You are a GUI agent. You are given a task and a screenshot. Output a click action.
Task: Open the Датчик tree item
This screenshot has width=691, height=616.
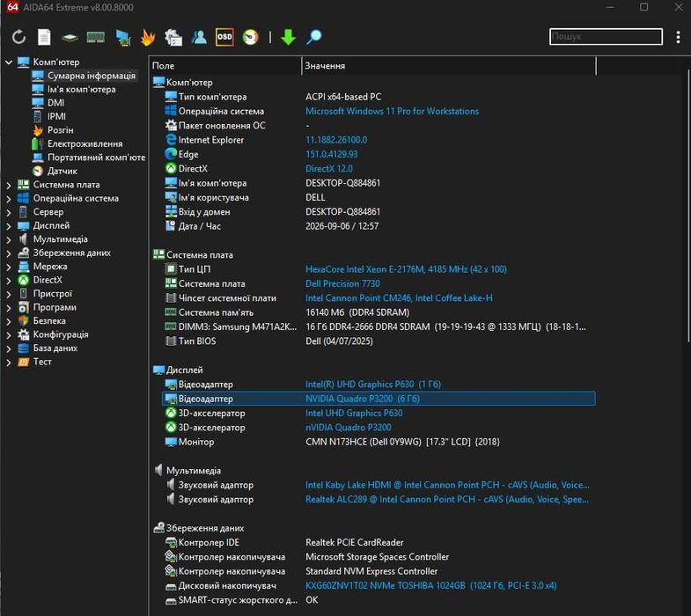pyautogui.click(x=62, y=171)
